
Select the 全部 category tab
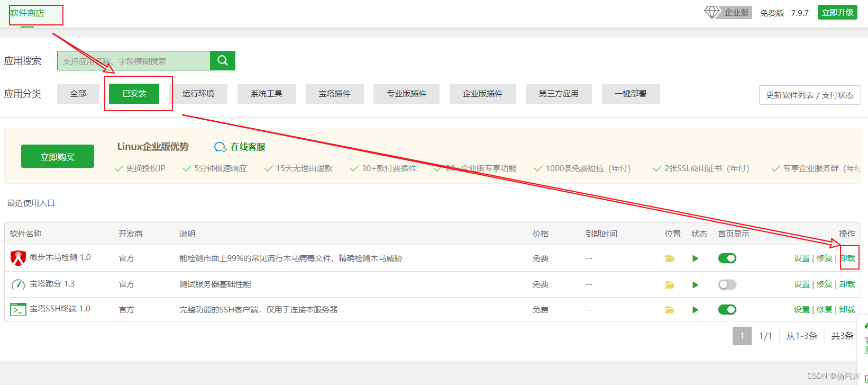(78, 94)
